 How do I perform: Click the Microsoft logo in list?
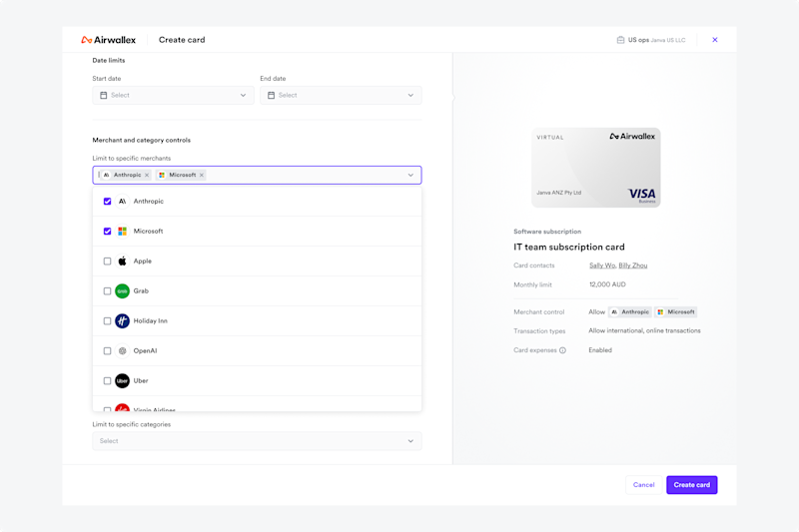(122, 232)
